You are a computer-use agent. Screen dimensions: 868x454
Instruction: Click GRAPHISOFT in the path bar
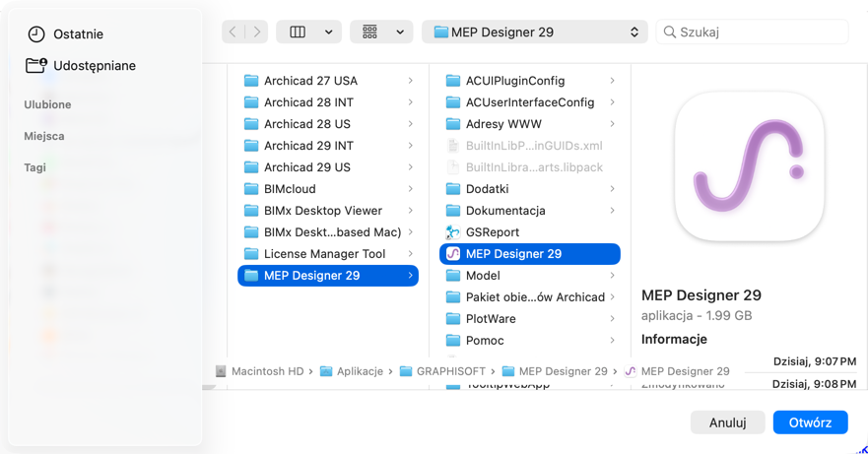point(442,371)
